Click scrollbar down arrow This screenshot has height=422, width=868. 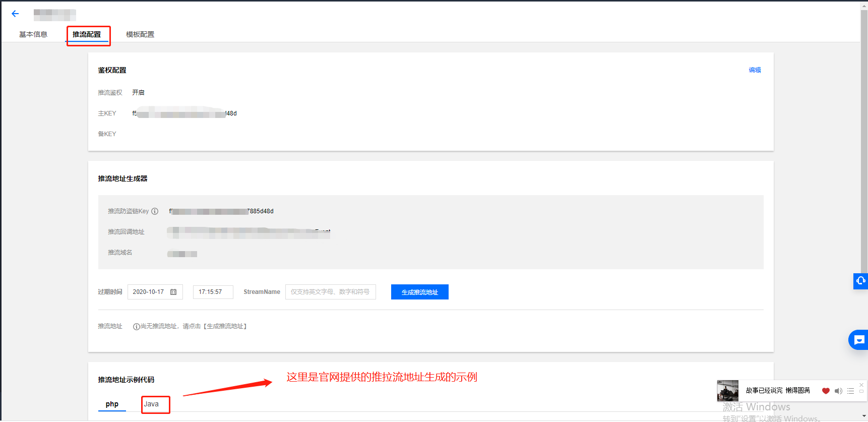864,416
